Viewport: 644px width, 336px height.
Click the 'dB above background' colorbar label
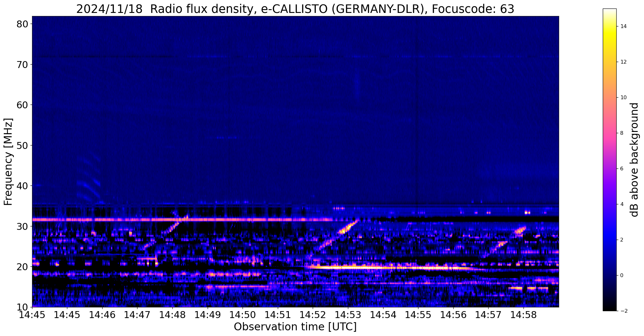click(x=635, y=160)
